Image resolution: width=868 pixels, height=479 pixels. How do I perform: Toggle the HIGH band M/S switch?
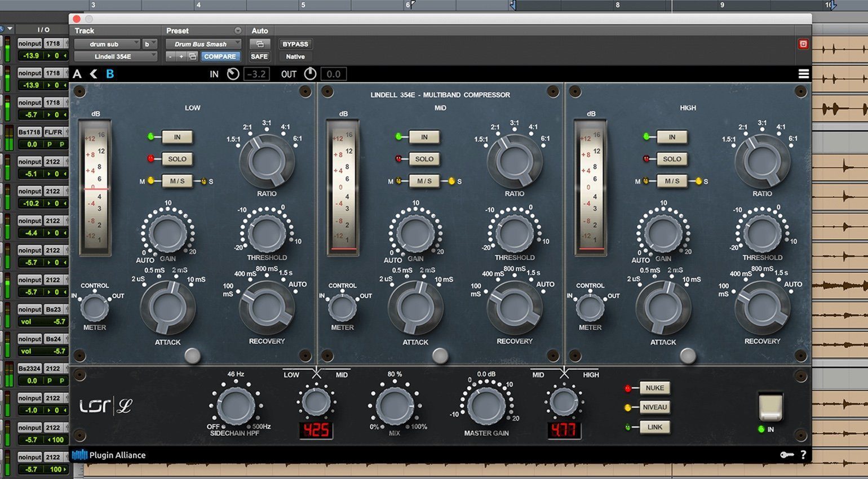[672, 181]
